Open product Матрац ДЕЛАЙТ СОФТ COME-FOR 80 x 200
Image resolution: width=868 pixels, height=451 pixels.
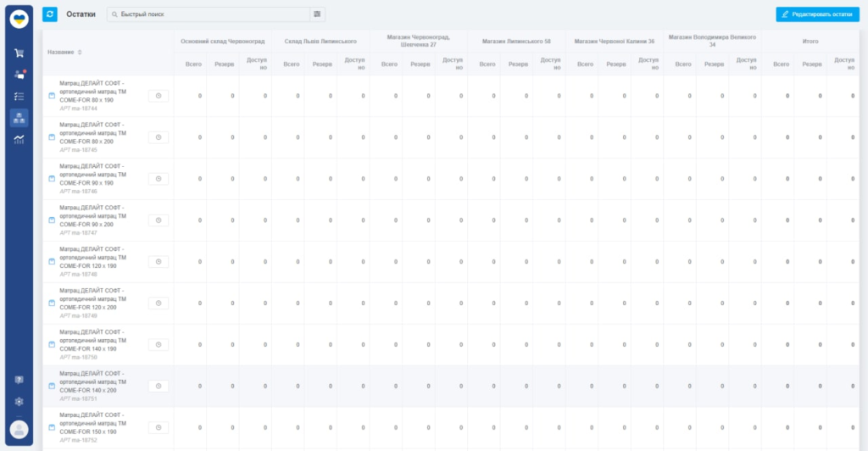point(92,133)
